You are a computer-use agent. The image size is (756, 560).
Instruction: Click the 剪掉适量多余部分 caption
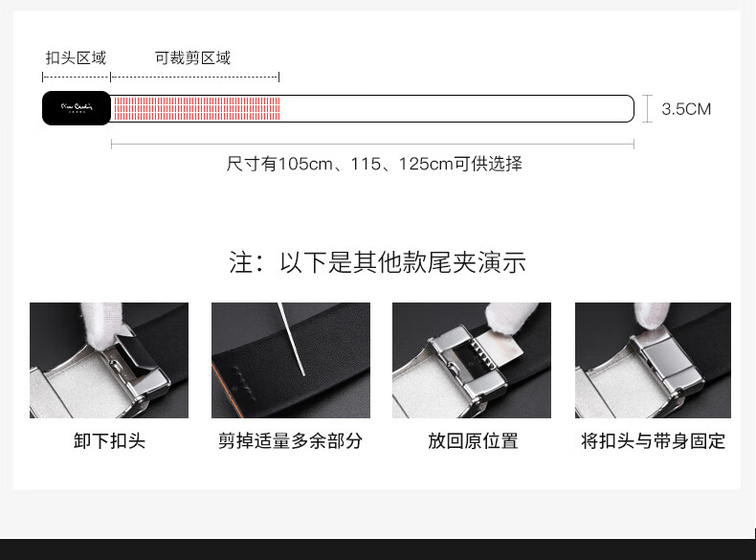point(290,441)
